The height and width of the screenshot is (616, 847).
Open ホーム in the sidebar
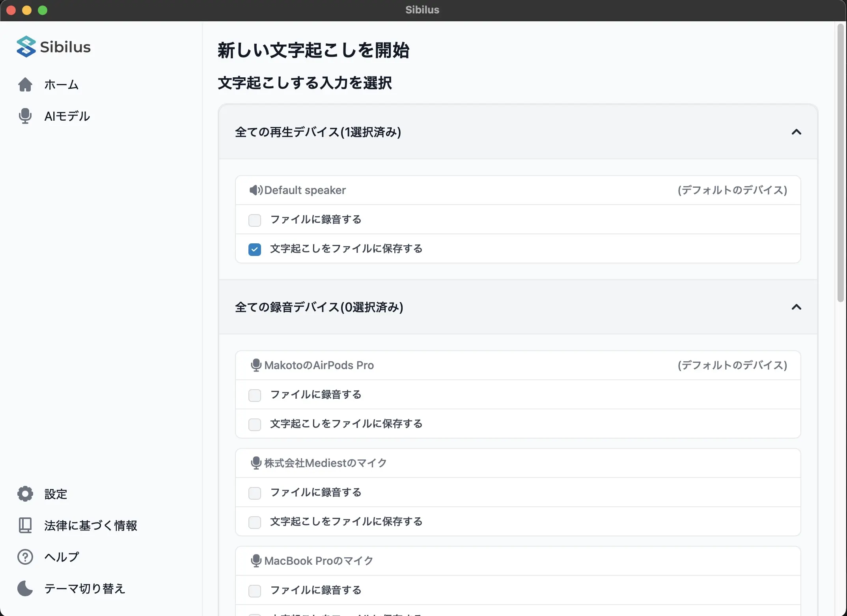pos(62,84)
